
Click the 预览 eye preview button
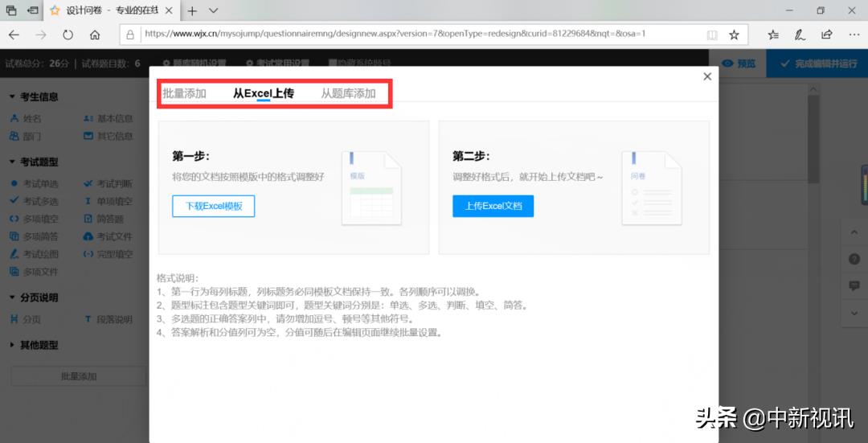(x=738, y=64)
